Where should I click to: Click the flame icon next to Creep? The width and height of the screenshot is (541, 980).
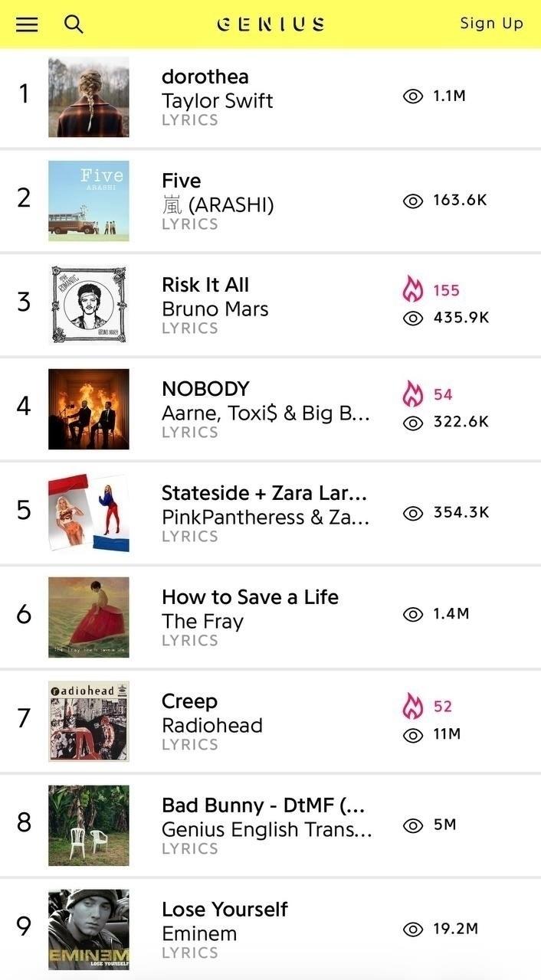pyautogui.click(x=413, y=706)
